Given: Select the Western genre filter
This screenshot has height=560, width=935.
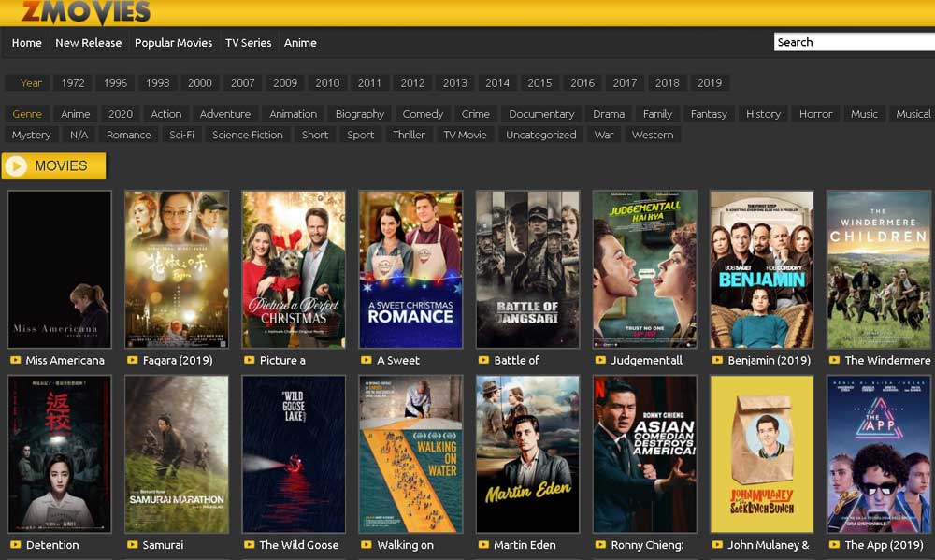Looking at the screenshot, I should tap(653, 135).
